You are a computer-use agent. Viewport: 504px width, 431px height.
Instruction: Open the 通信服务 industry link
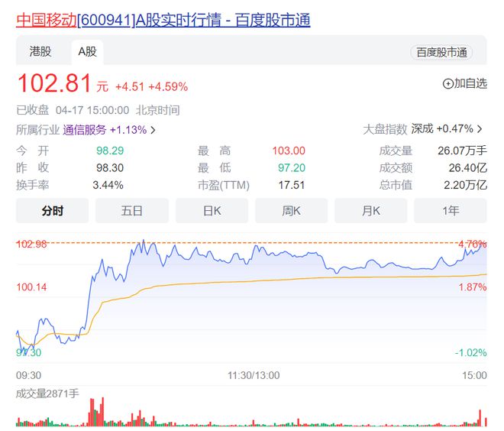tap(85, 130)
